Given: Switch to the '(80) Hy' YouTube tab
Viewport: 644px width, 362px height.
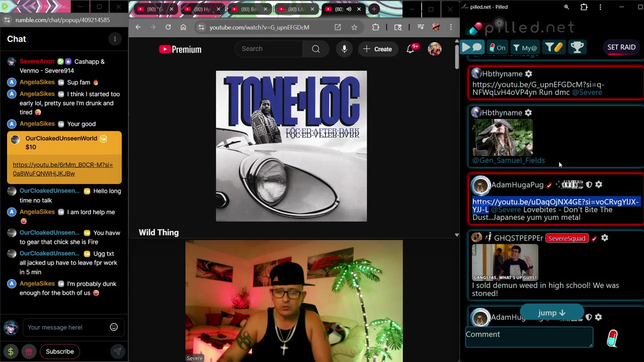Looking at the screenshot, I should pyautogui.click(x=202, y=9).
